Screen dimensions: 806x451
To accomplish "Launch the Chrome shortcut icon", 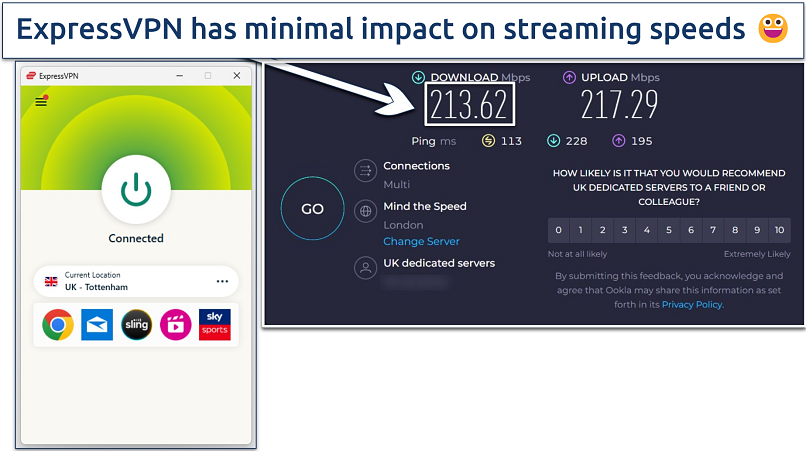I will point(58,324).
